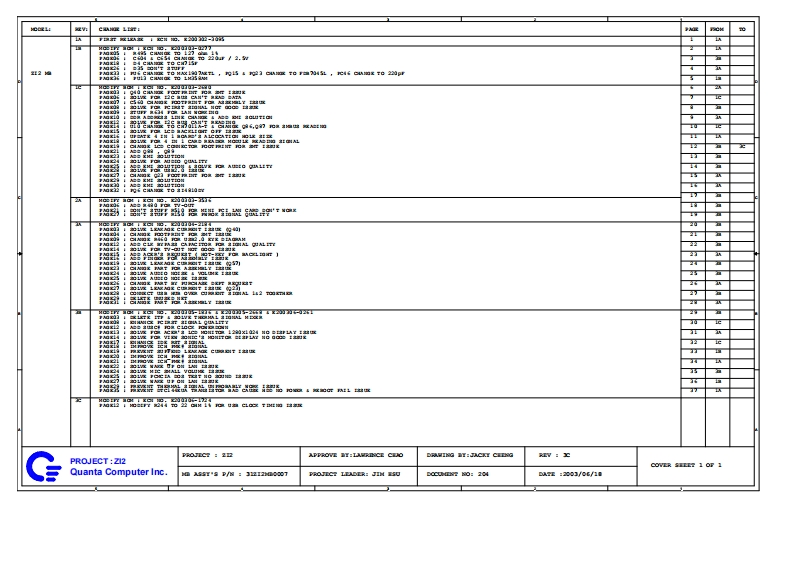Click page number 37 in page table
Image resolution: width=793 pixels, height=561 pixels.
coord(691,390)
